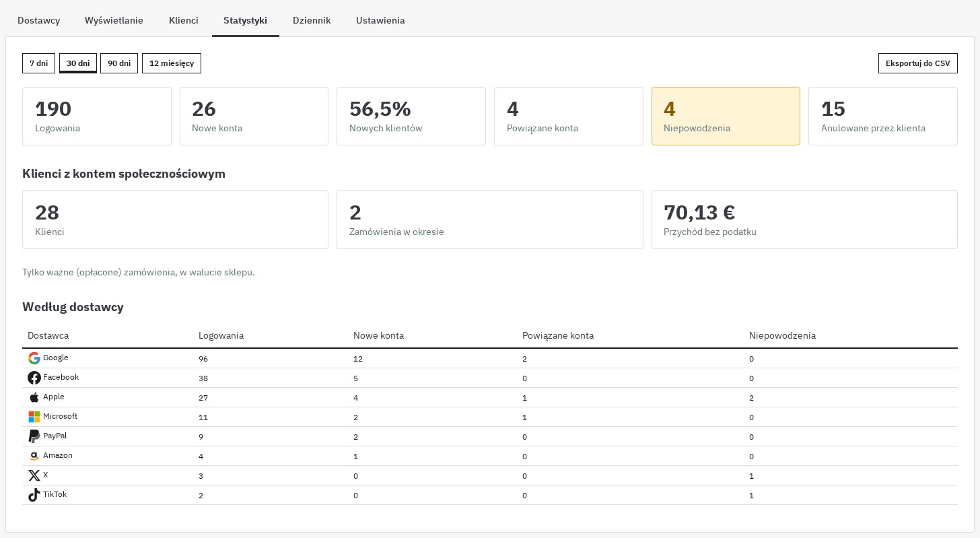The height and width of the screenshot is (538, 980).
Task: Click the Dostawca column header
Action: [48, 335]
